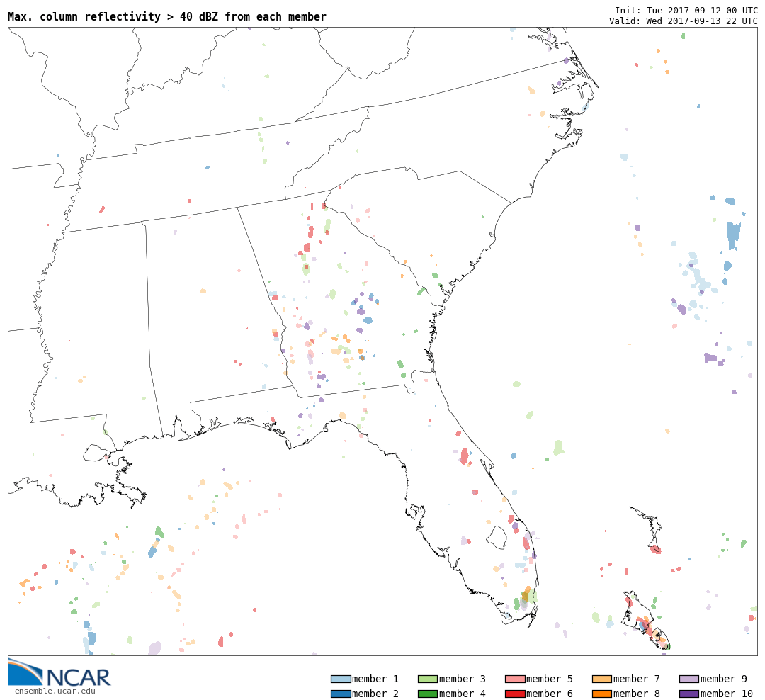
Task: Click the 'member 1' legend label
Action: tap(375, 679)
